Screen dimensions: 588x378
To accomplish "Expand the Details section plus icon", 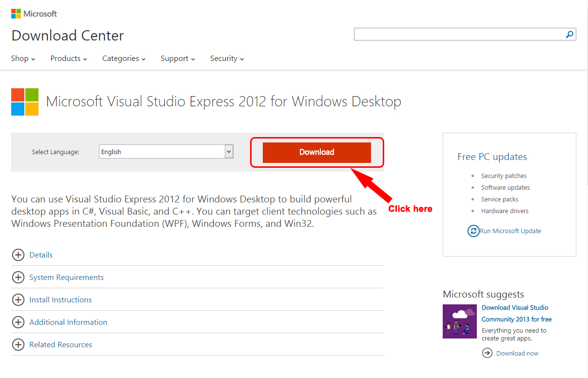I will coord(18,255).
